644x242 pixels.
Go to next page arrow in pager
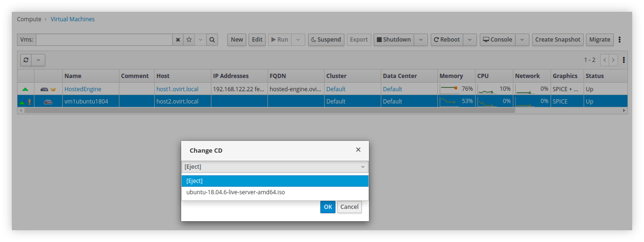613,60
